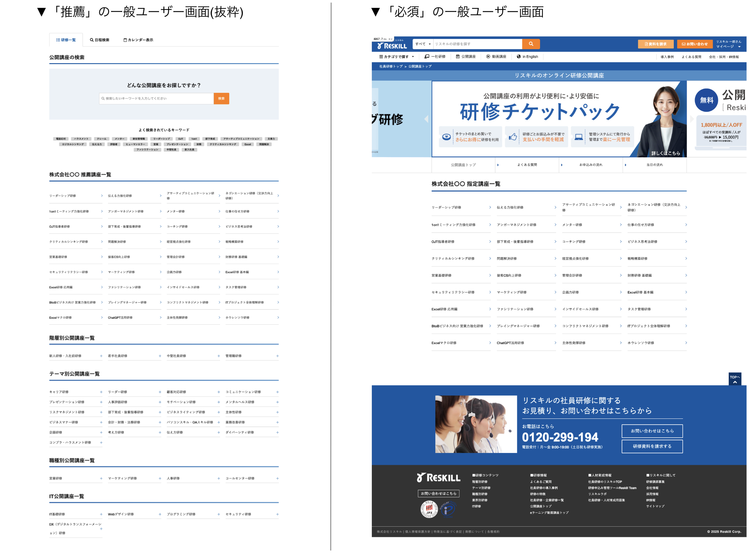Viewport: 756px width, 555px height.
Task: Open the すべて search category dropdown
Action: 423,44
